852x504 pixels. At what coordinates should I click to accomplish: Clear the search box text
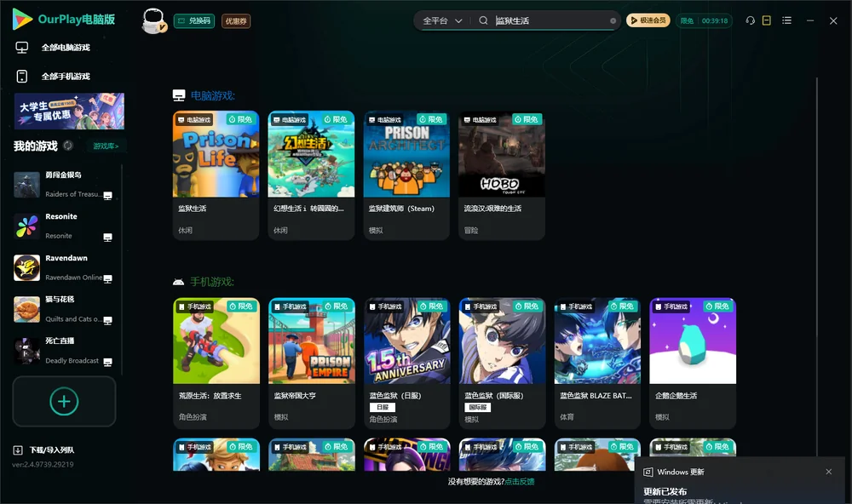(613, 20)
